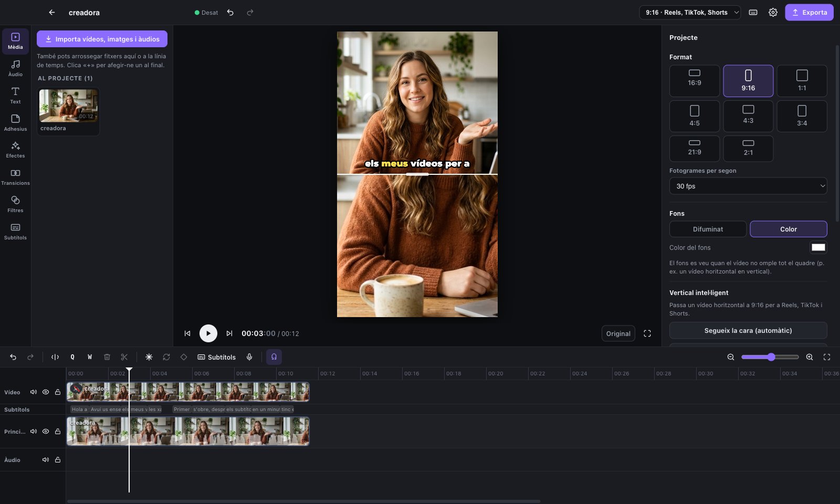This screenshot has width=840, height=504.
Task: Open the Filtres sidebar panel
Action: click(15, 204)
